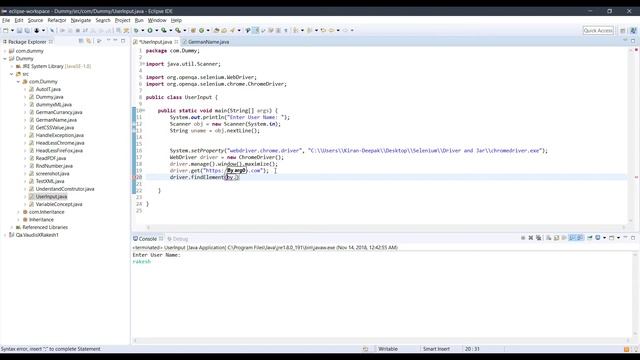The height and width of the screenshot is (360, 640).
Task: Click the New Java Package icon
Action: click(193, 30)
